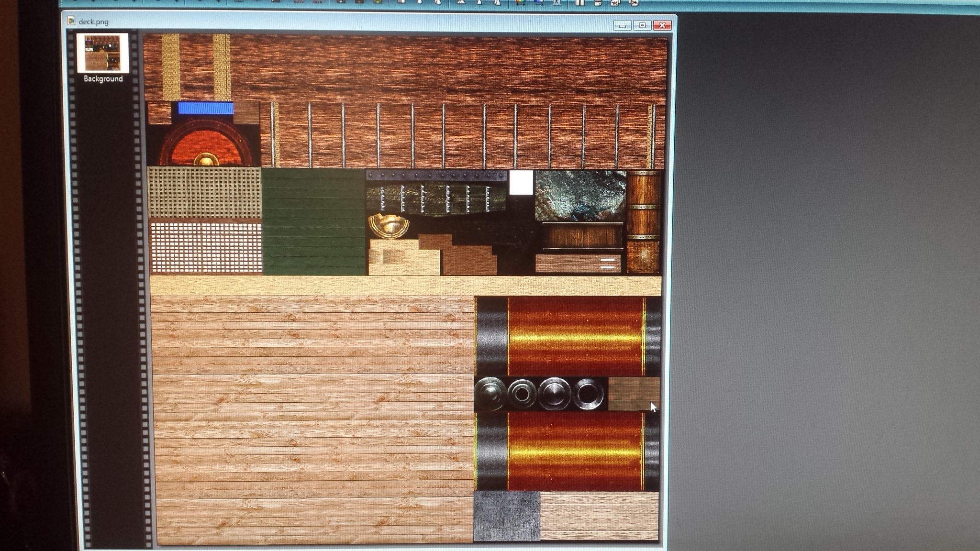Viewport: 980px width, 551px height.
Task: Click the "Background" layer label
Action: pos(103,79)
